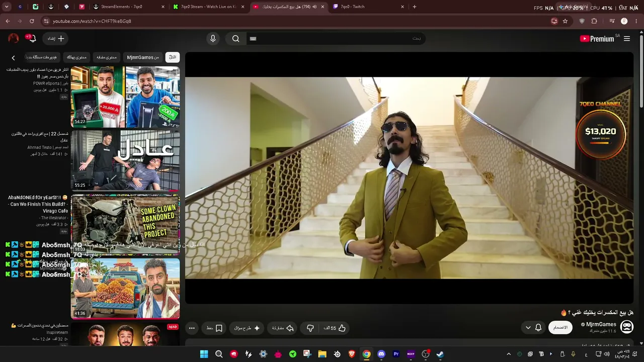
Task: Open the Windows Start menu
Action: point(204,354)
